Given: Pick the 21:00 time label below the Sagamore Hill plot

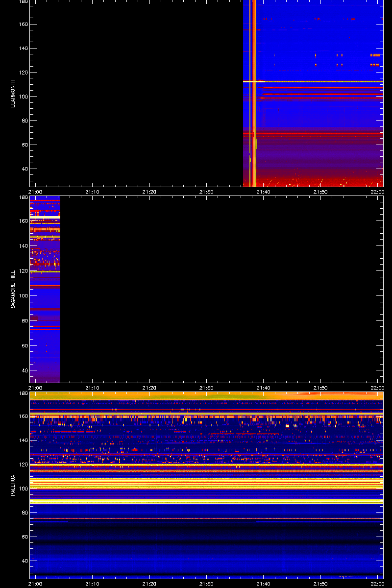Looking at the screenshot, I should [x=35, y=388].
